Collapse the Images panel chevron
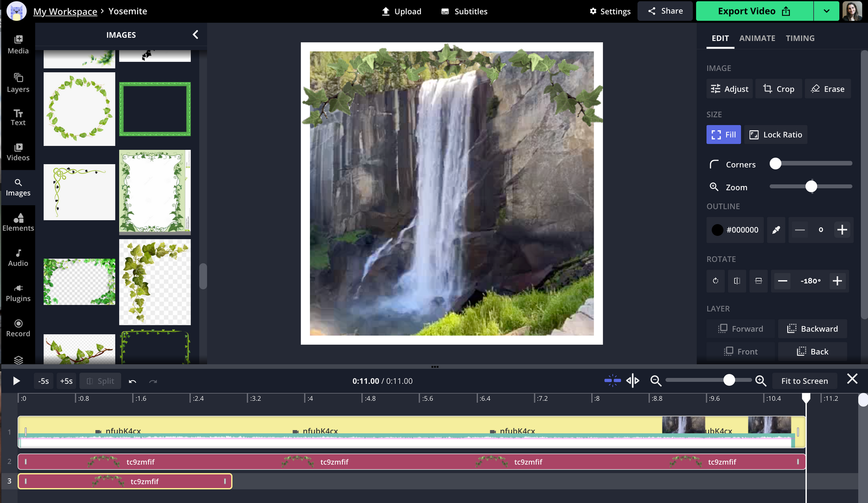Screen dimensions: 868x503 pyautogui.click(x=195, y=35)
